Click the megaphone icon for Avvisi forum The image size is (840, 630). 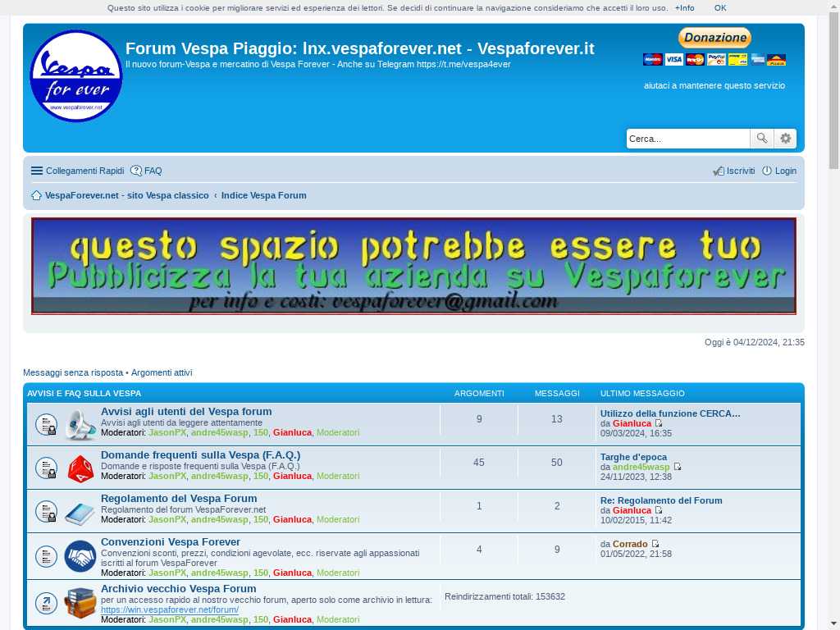tap(80, 424)
